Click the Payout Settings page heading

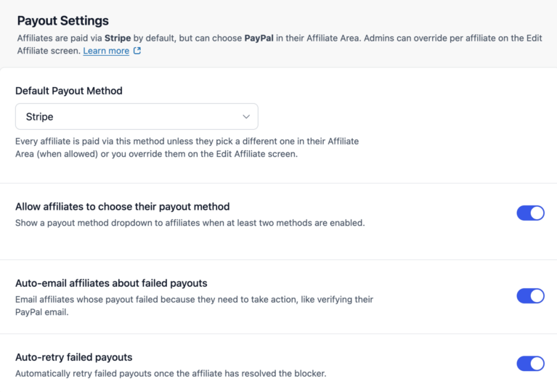click(x=63, y=20)
